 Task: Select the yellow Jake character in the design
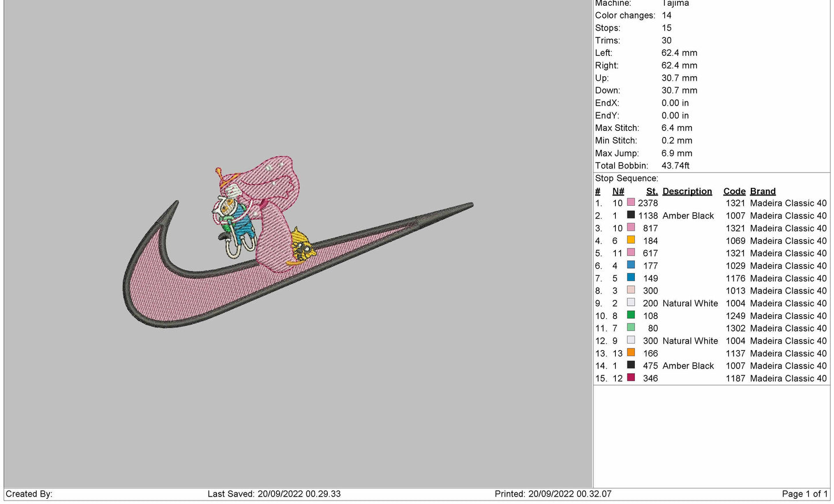(x=302, y=246)
